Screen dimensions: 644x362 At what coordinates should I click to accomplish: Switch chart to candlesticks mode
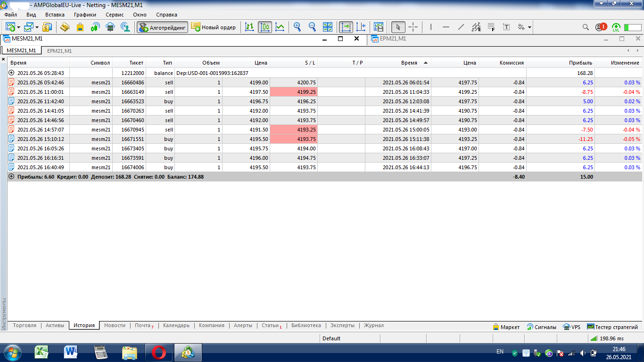(265, 27)
